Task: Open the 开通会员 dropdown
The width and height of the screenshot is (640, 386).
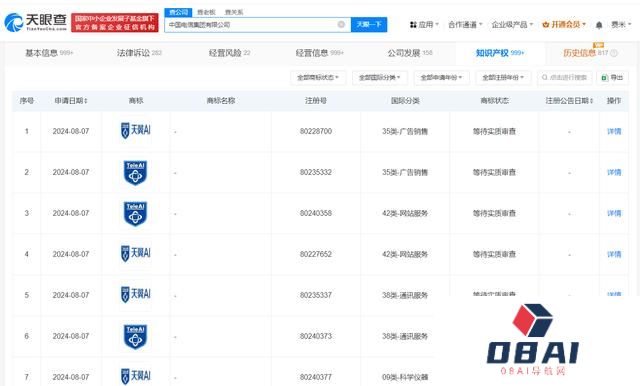Action: click(x=564, y=24)
